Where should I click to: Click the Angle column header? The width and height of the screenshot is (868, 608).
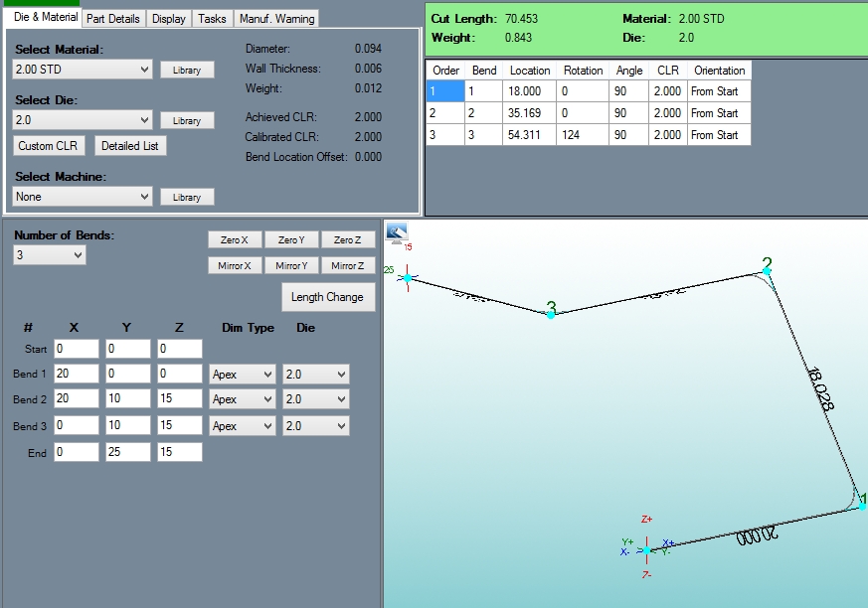[x=628, y=71]
